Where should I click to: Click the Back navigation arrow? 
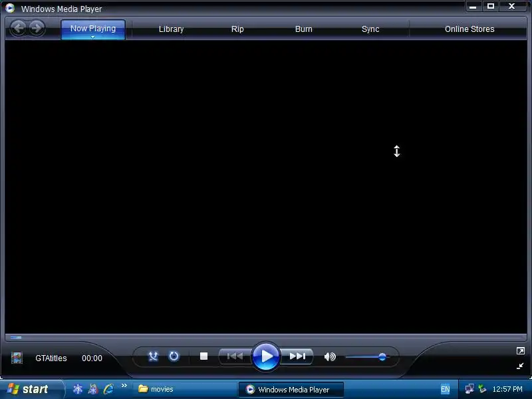19,28
